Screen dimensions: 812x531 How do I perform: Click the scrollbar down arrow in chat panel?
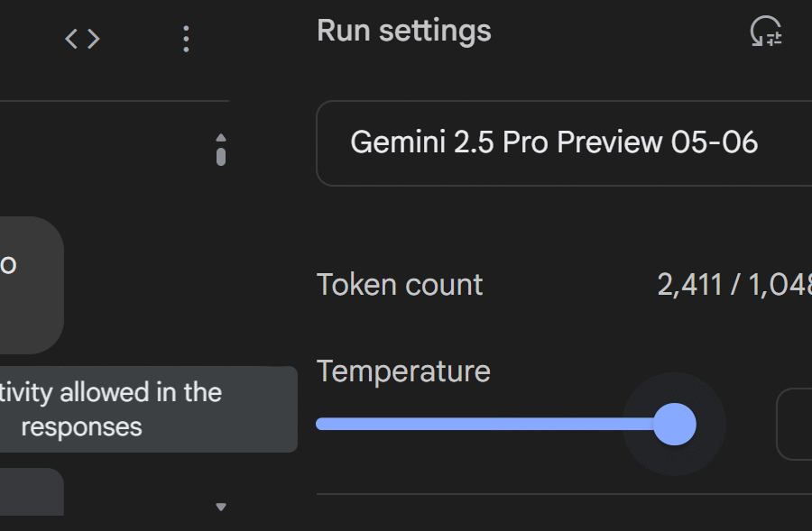tap(221, 507)
